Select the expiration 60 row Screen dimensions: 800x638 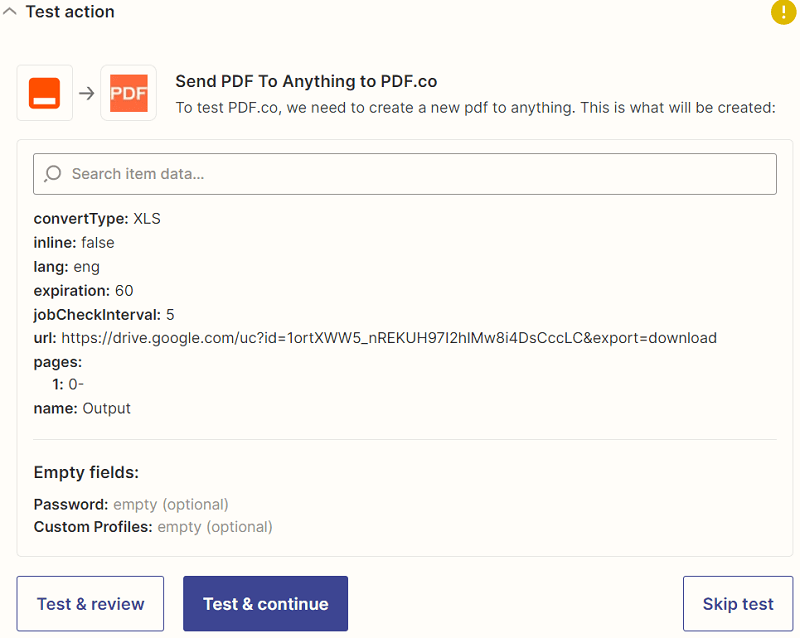click(83, 291)
